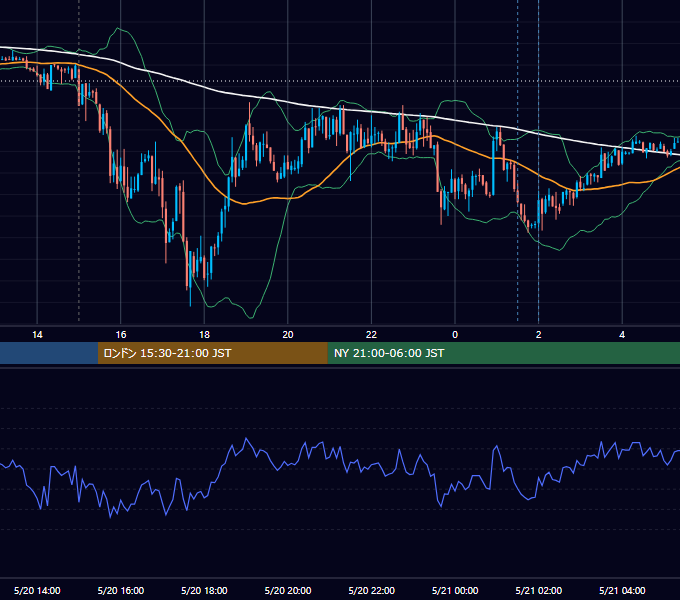The image size is (680, 600).
Task: Click hour label 20 on price chart axis
Action: pos(288,334)
